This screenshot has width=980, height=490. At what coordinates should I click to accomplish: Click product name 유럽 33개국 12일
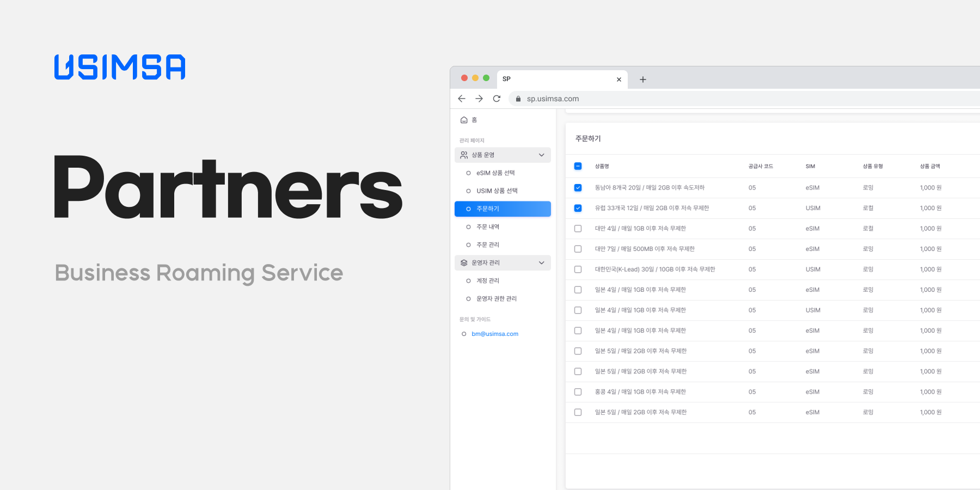[652, 208]
